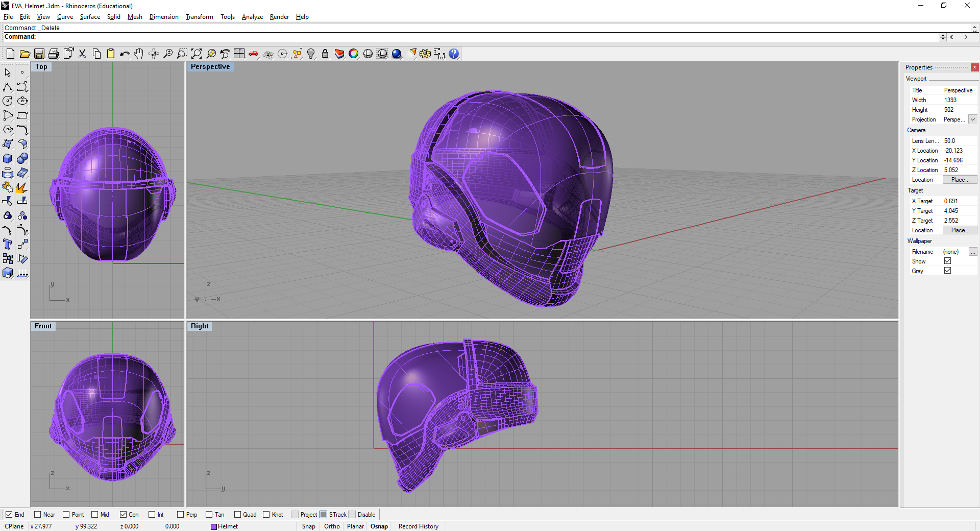980x531 pixels.
Task: Click the Save file icon
Action: 39,54
